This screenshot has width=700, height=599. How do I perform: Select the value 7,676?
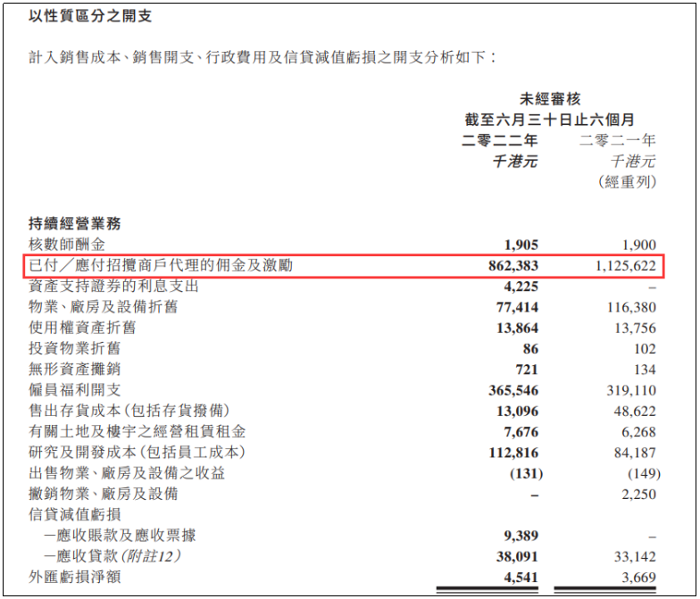pyautogui.click(x=521, y=432)
